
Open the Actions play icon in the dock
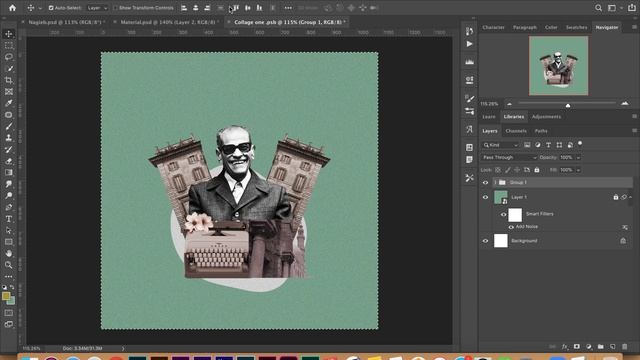coord(469,44)
